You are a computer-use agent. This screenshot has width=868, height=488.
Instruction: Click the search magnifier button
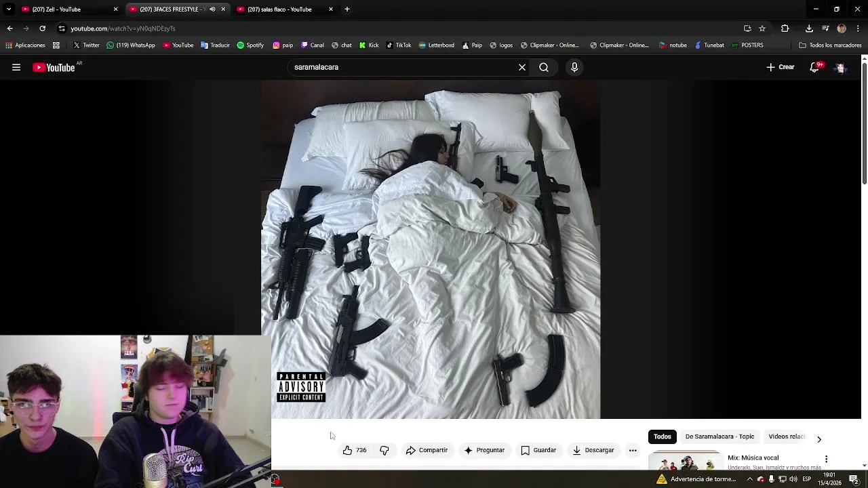(544, 67)
